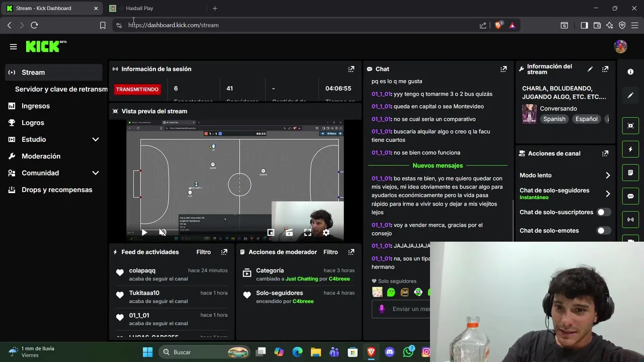Click the pencil button in right sidebar
The image size is (644, 362).
pos(630,95)
